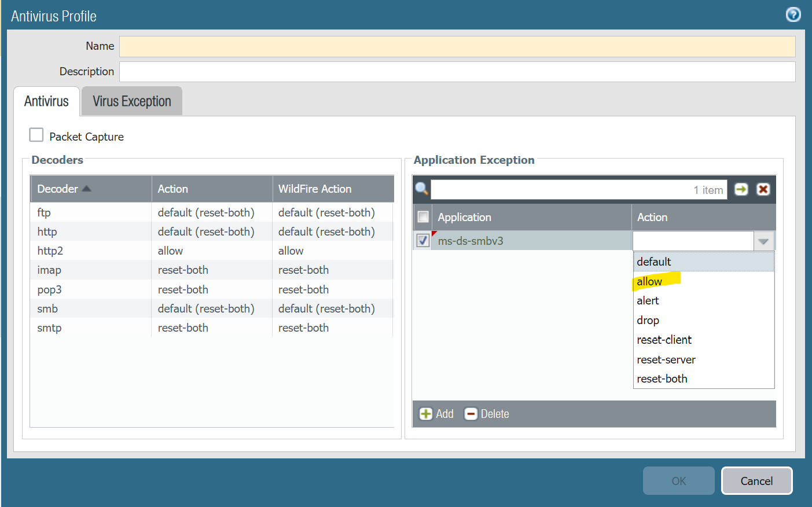This screenshot has width=812, height=507.
Task: Click the Application column header
Action: pyautogui.click(x=531, y=217)
